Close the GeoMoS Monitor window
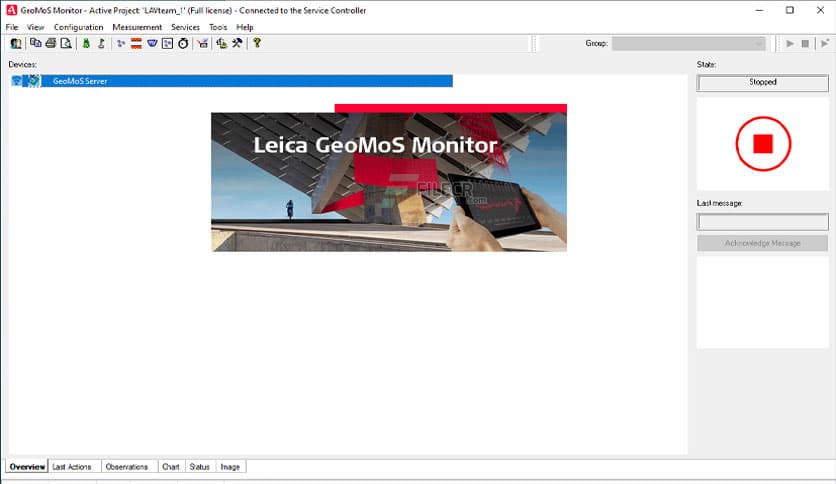The width and height of the screenshot is (836, 484). (x=820, y=10)
